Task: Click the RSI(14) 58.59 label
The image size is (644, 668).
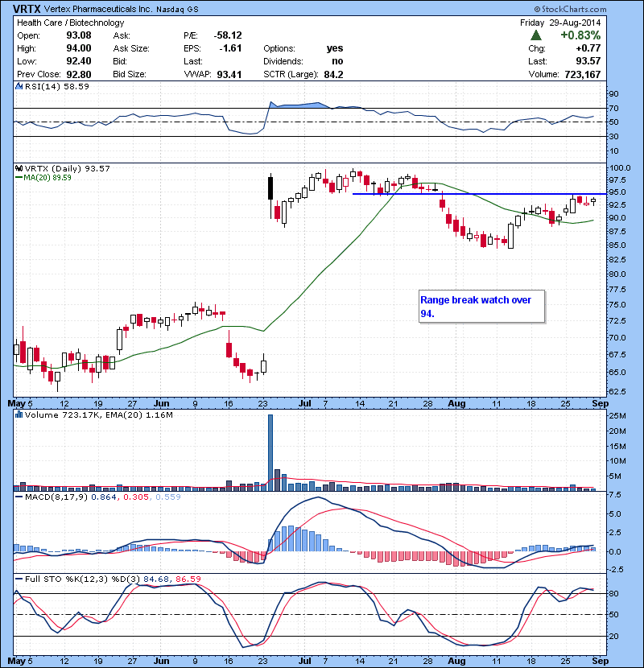Action: [x=56, y=86]
